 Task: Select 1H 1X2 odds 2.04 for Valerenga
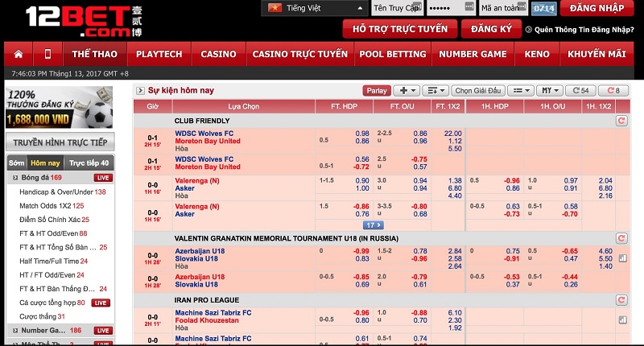click(605, 180)
